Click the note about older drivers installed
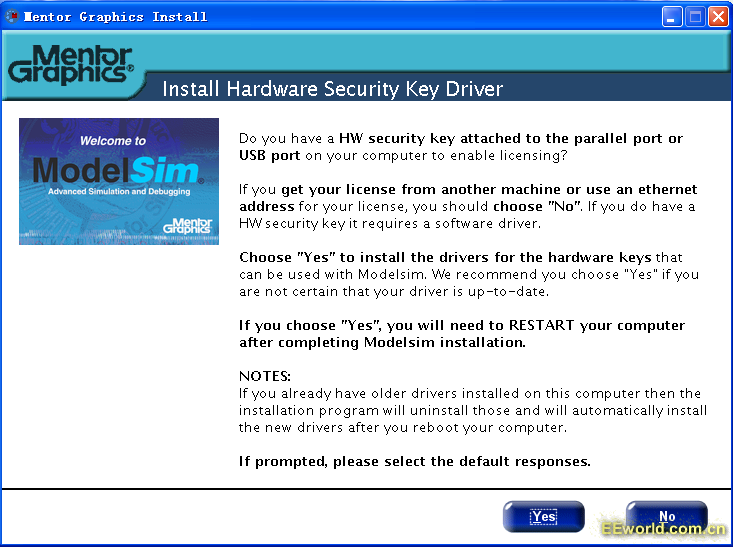The image size is (733, 547). [x=473, y=410]
